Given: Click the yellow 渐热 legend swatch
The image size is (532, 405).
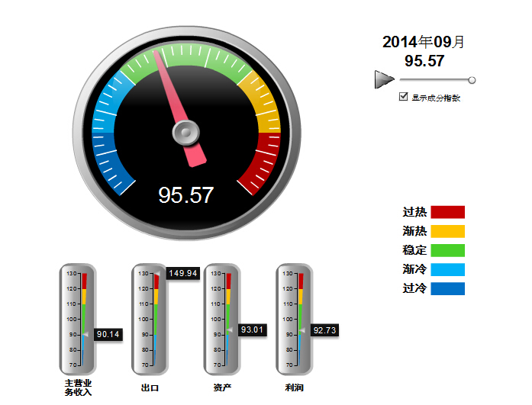Looking at the screenshot, I should click(x=447, y=231).
